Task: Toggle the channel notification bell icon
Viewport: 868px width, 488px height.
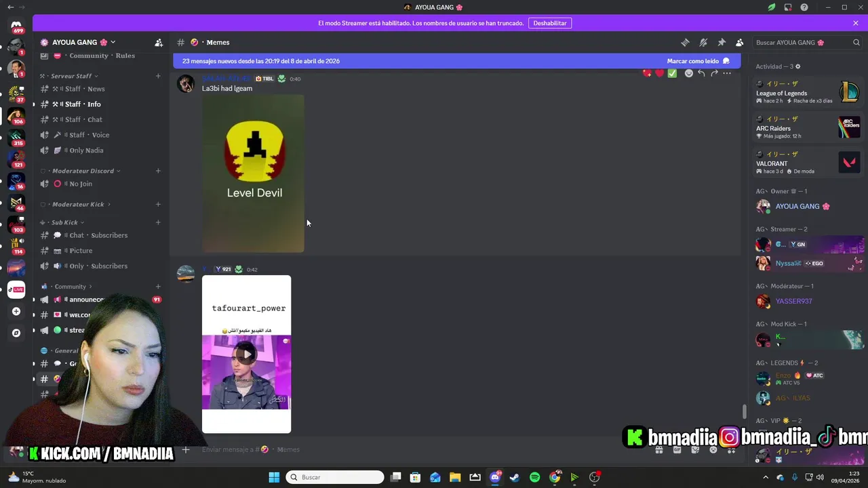Action: pyautogui.click(x=703, y=42)
